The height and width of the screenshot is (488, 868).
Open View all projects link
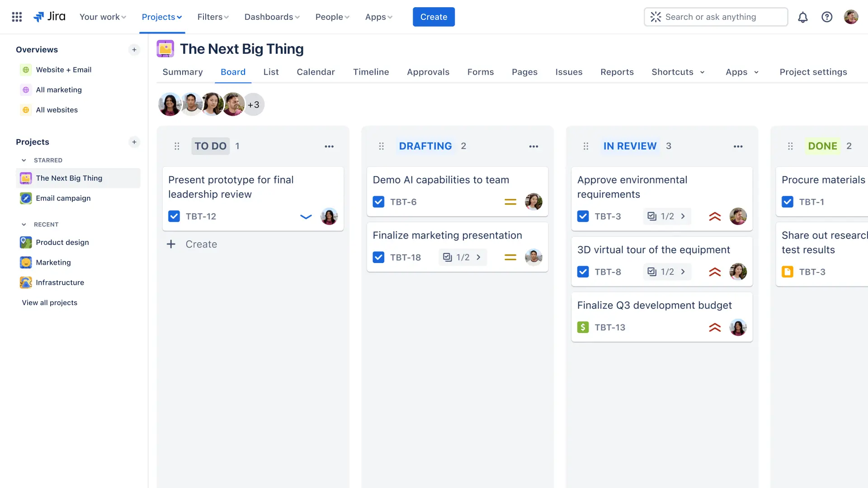pos(50,303)
